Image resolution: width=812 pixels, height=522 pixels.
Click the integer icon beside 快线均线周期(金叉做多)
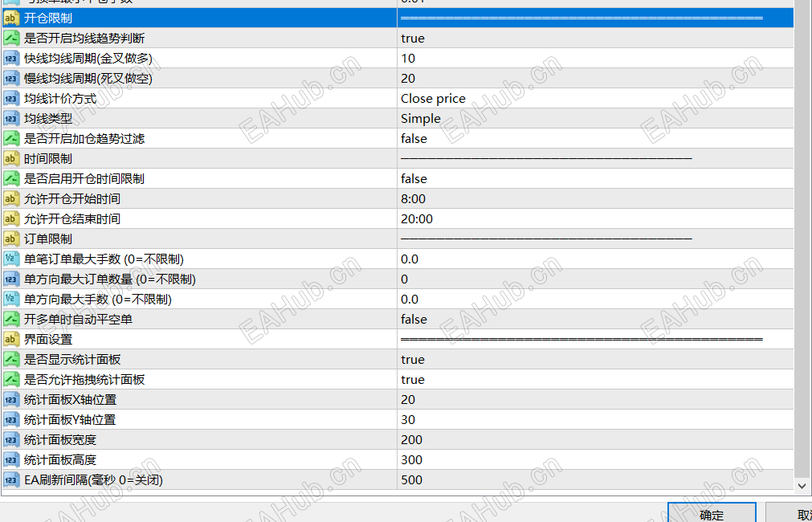click(x=11, y=59)
